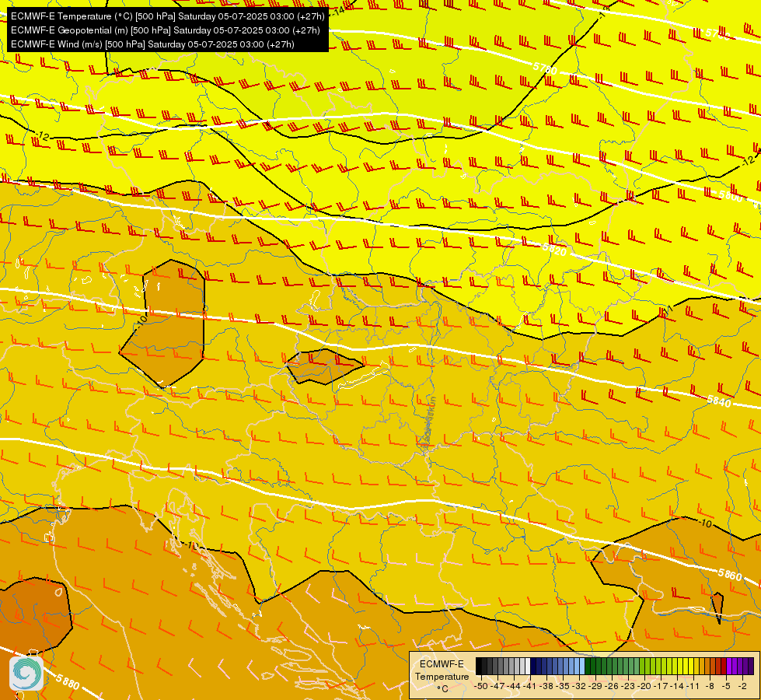Click the 5860 geopotential contour label
Screen dimensions: 761x700
coord(730,575)
